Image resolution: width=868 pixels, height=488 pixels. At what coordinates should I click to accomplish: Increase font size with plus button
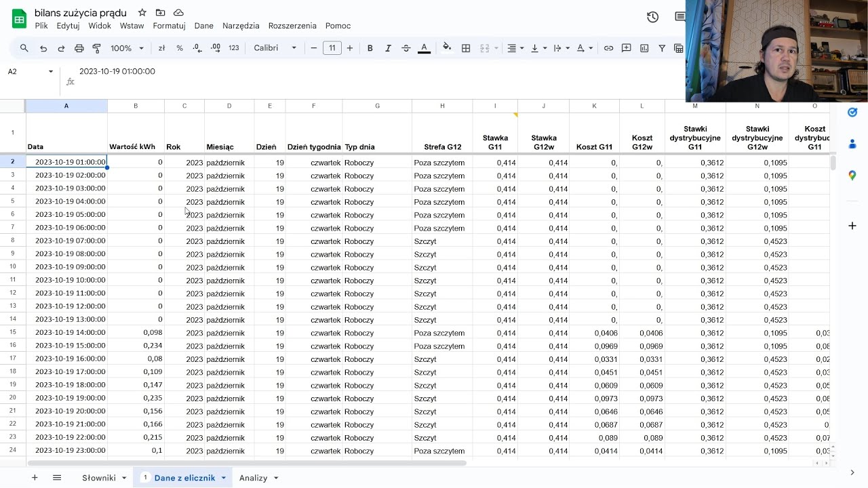click(x=350, y=48)
